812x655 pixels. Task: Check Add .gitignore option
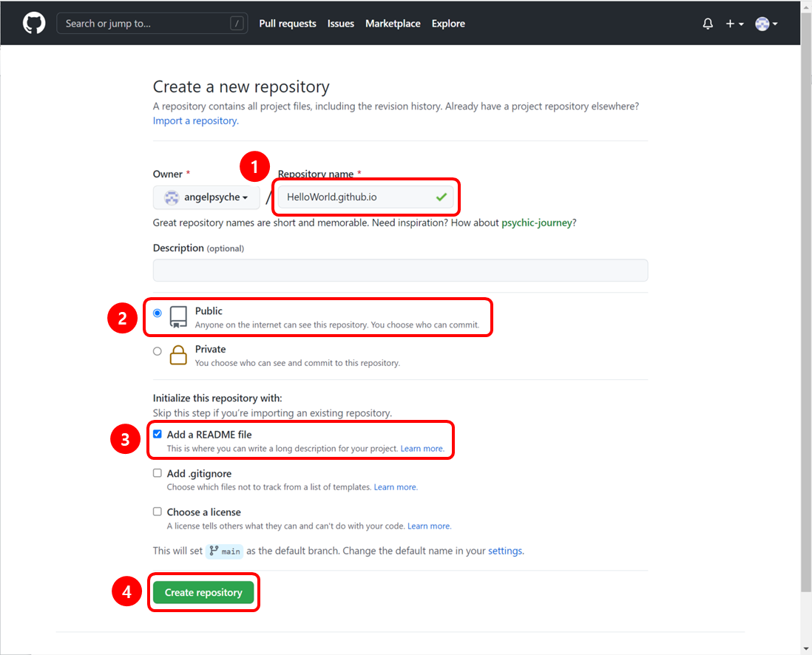point(158,472)
